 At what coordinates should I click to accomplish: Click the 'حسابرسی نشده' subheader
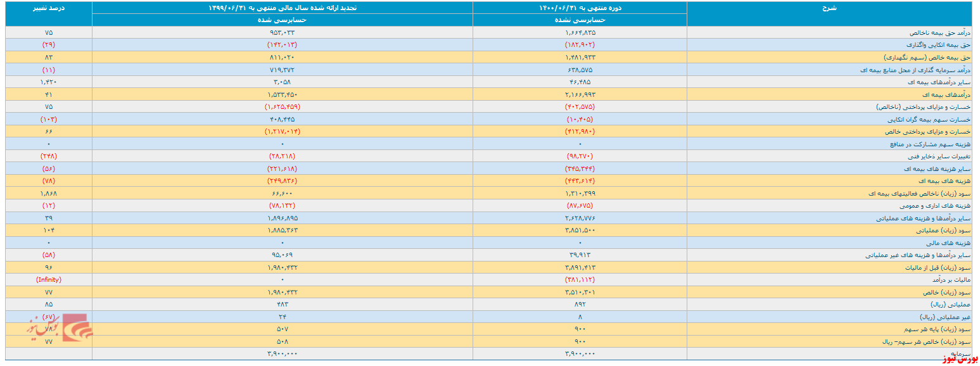pyautogui.click(x=580, y=20)
